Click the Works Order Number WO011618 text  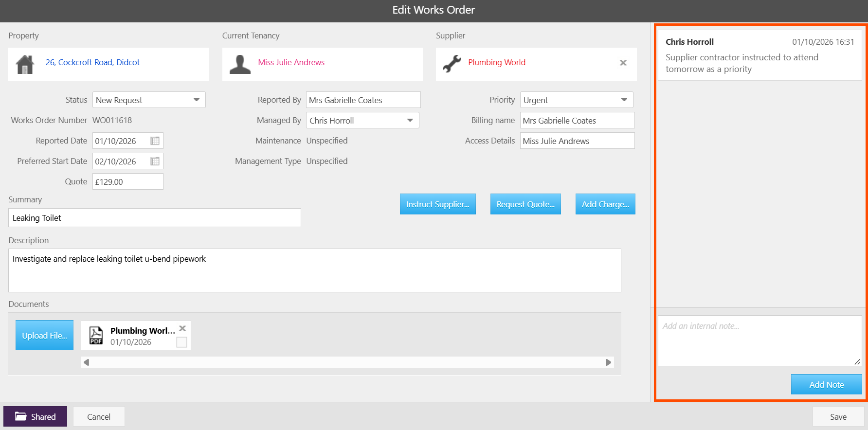[112, 120]
